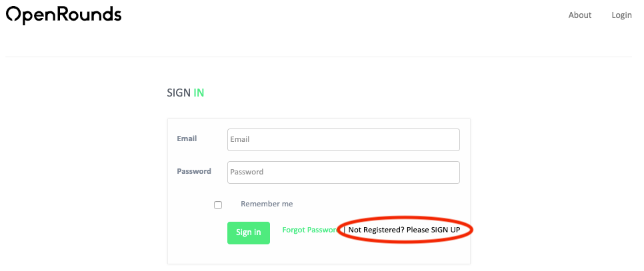Click the Password field label
The image size is (644, 271).
194,171
